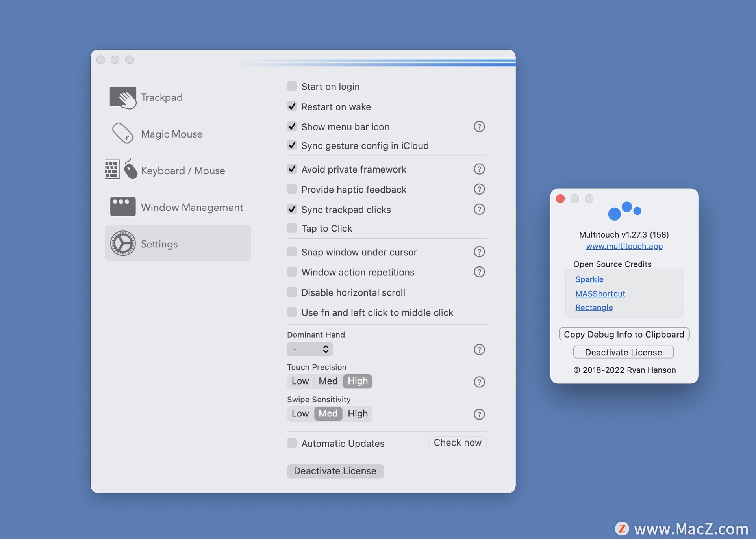Click the Multitouch blue dots logo
Image resolution: width=756 pixels, height=539 pixels.
pos(624,211)
